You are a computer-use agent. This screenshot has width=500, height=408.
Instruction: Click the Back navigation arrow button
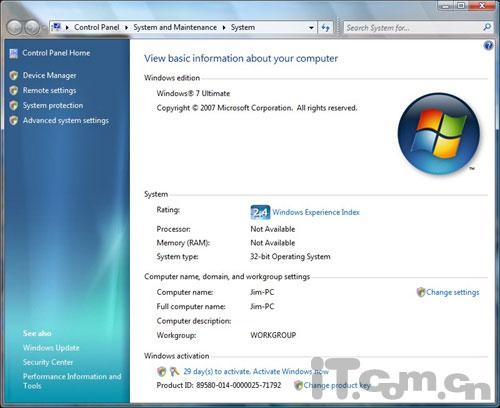tap(15, 27)
